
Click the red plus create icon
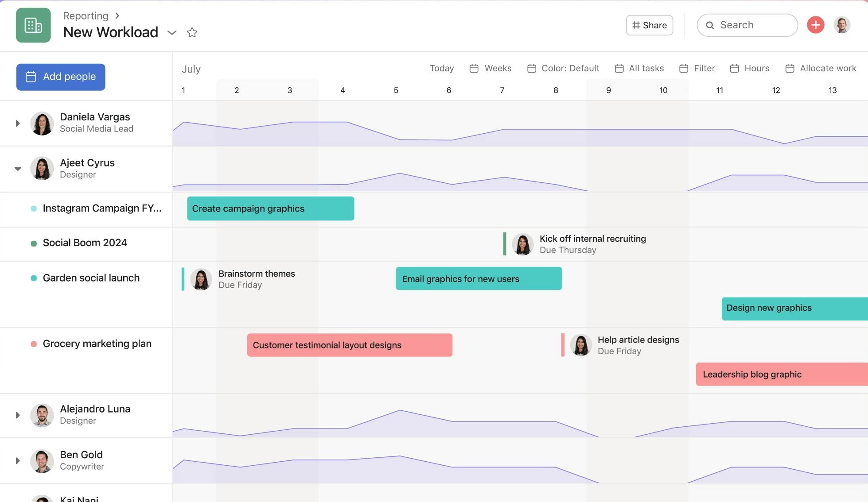coord(815,25)
